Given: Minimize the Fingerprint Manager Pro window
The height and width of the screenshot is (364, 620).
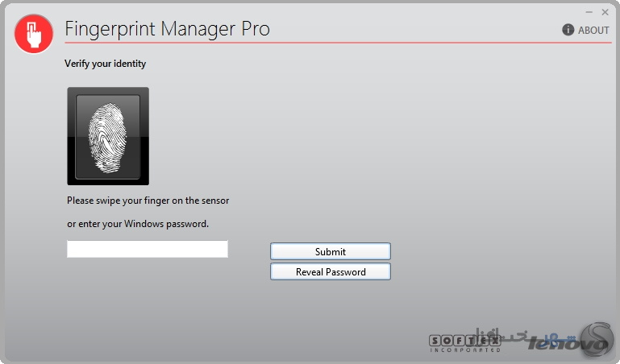Looking at the screenshot, I should [x=589, y=12].
